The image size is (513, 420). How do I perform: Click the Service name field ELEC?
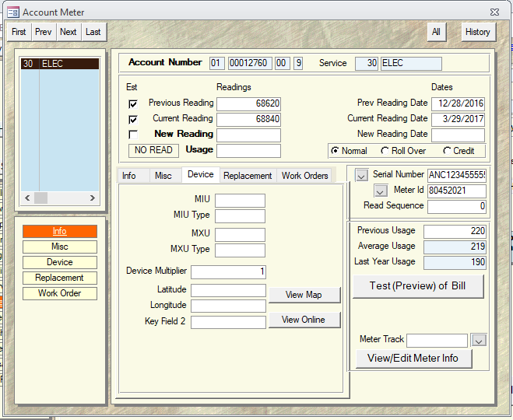click(x=411, y=64)
